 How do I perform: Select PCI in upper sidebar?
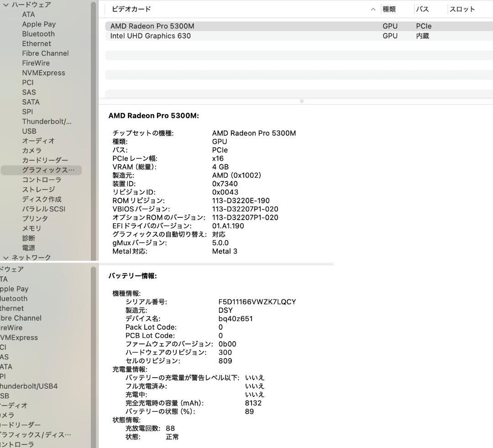(28, 83)
